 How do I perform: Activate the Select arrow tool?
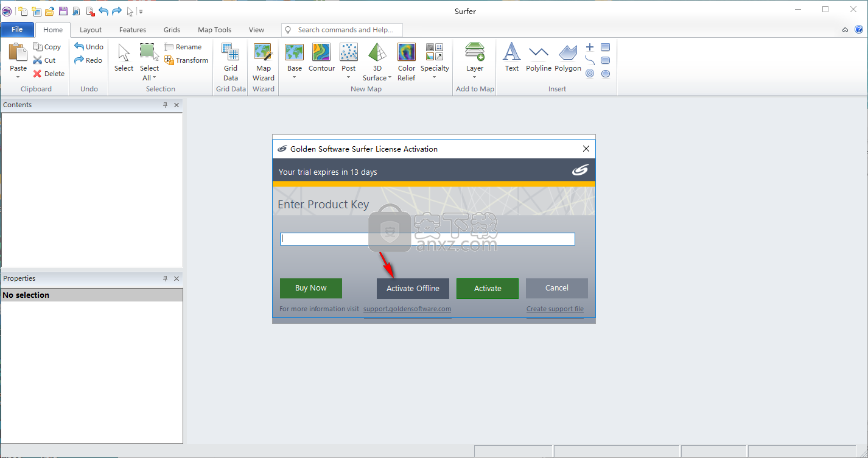click(124, 58)
